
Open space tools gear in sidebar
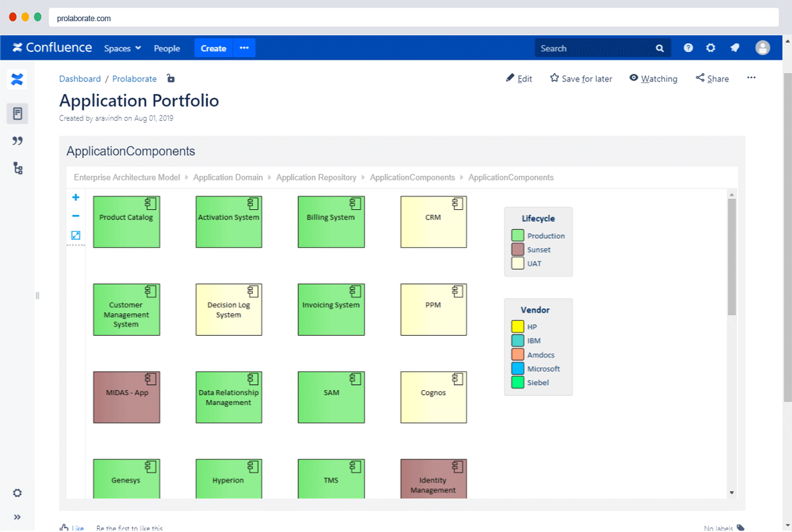[x=17, y=493]
